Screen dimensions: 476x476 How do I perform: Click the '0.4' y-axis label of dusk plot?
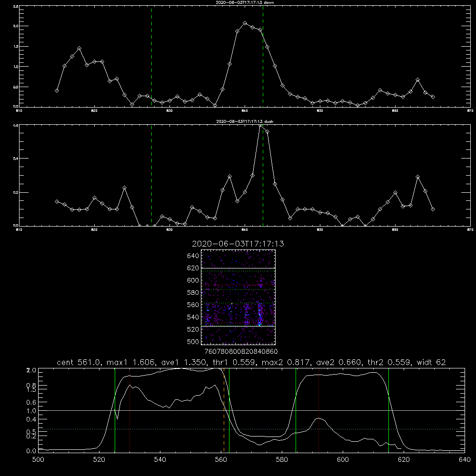tap(16, 159)
